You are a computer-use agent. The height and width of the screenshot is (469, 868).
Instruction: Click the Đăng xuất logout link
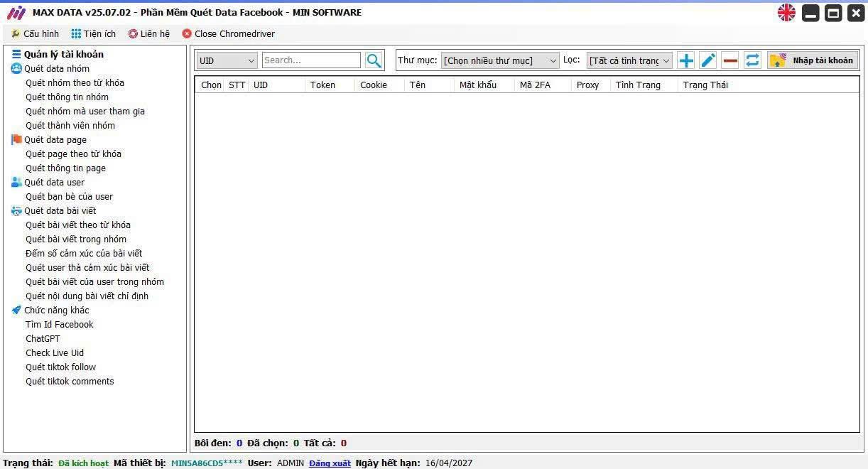point(330,463)
